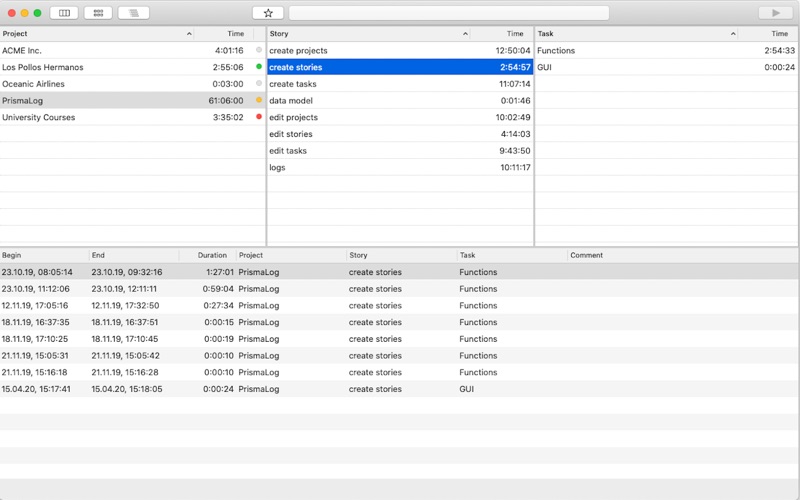Select log entry beginning 12.11.19, 17:05:16
Screen dimensions: 800x500
400,306
